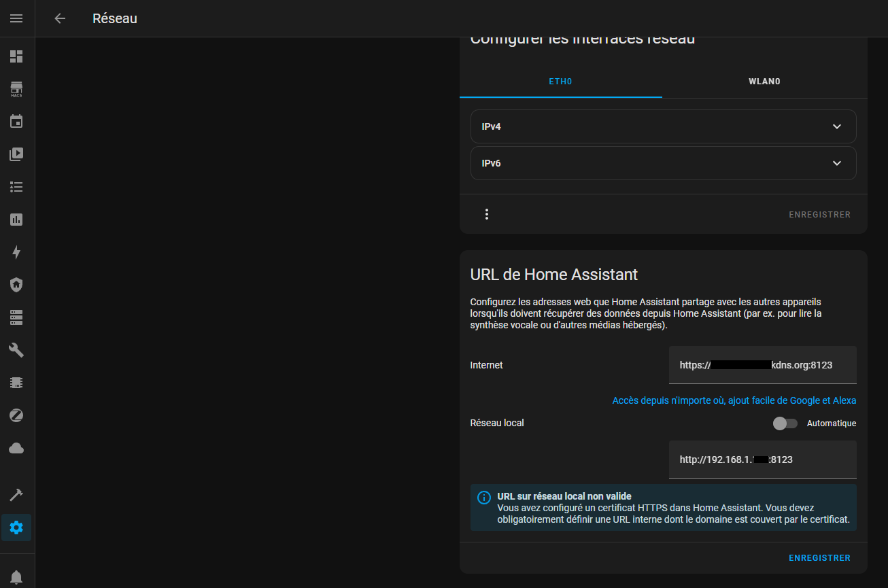Edit the Internet URL field
The image size is (888, 588).
pos(763,365)
